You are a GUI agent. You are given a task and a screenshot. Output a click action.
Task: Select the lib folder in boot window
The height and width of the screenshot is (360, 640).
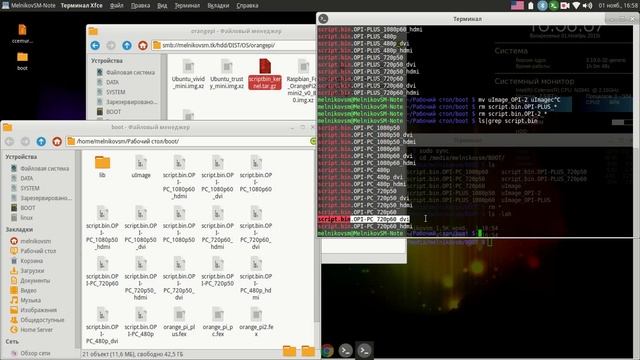102,167
